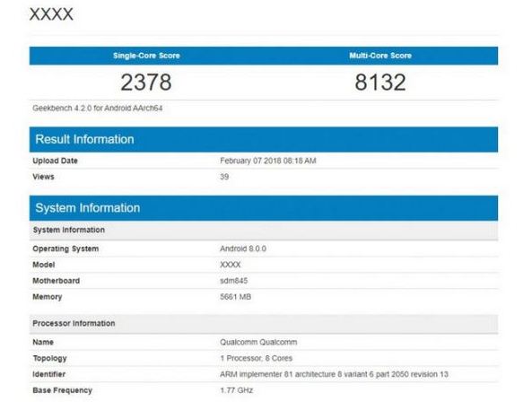
Task: Click the Operating System label
Action: pyautogui.click(x=65, y=249)
